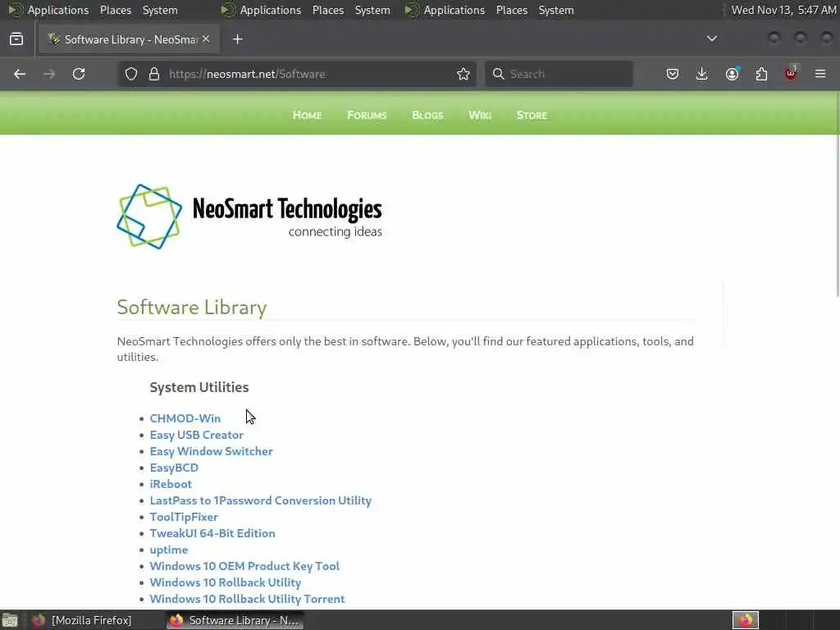View site security via the padlock icon
840x630 pixels.
154,74
